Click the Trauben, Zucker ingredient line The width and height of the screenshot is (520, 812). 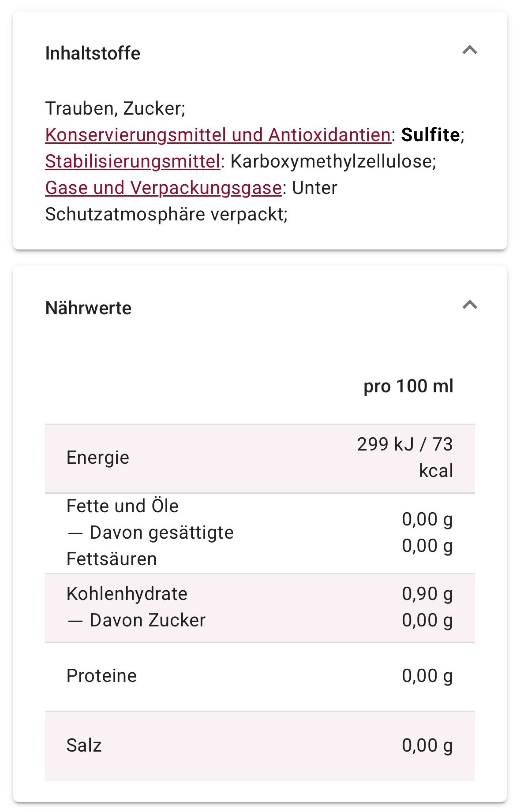coord(115,108)
